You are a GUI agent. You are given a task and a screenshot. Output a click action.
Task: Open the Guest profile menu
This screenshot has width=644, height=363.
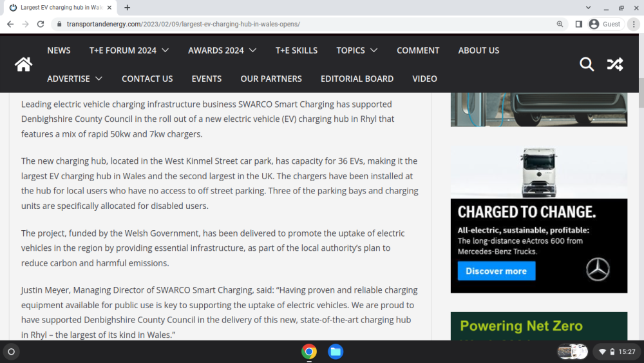pyautogui.click(x=606, y=25)
